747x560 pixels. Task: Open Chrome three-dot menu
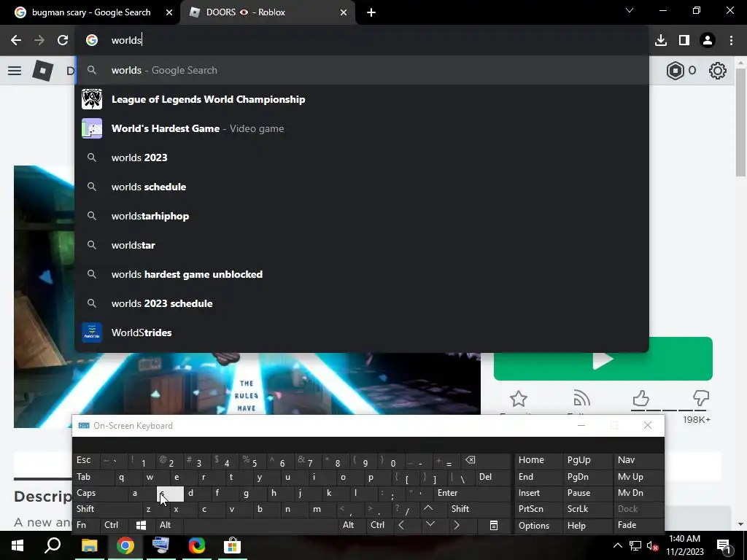731,40
